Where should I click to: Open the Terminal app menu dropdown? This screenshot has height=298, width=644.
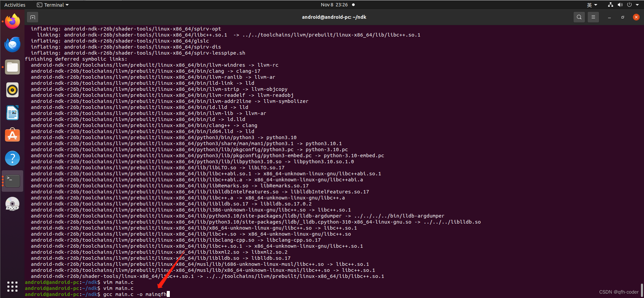53,5
